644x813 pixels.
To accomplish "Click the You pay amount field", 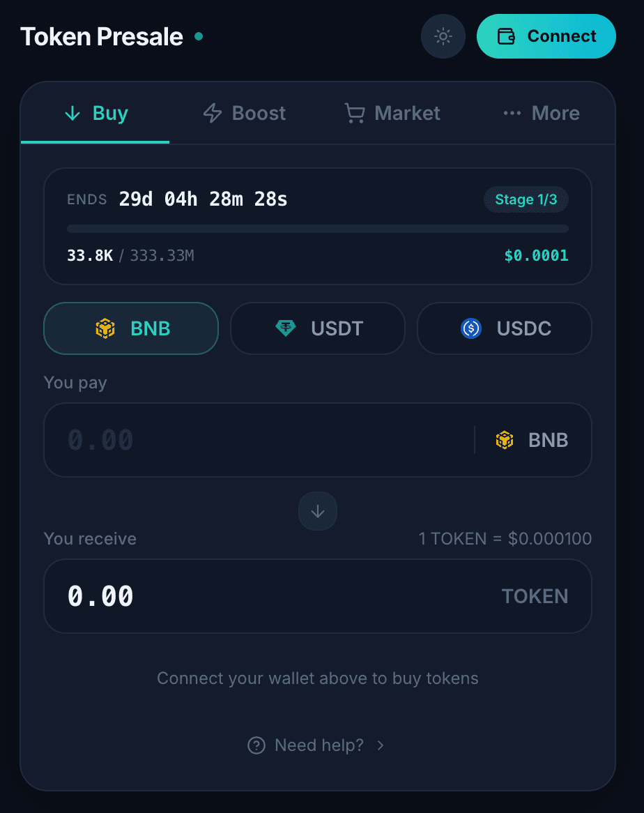I will pyautogui.click(x=258, y=440).
